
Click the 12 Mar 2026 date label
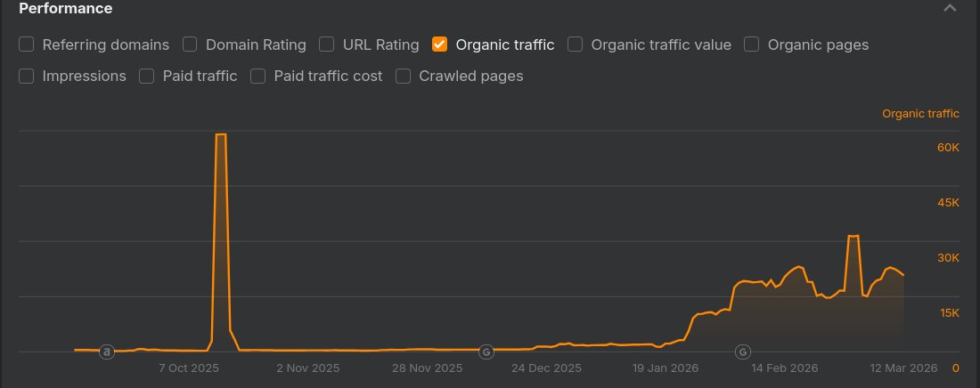pyautogui.click(x=903, y=368)
